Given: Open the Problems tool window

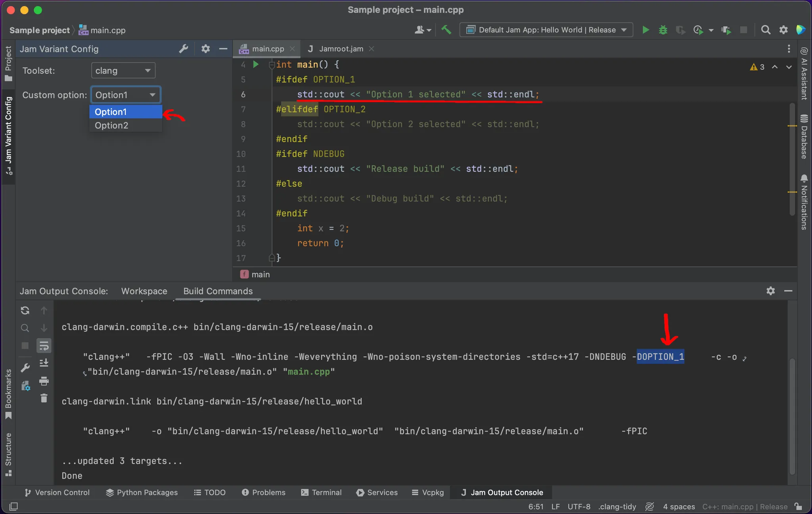Looking at the screenshot, I should pos(264,493).
